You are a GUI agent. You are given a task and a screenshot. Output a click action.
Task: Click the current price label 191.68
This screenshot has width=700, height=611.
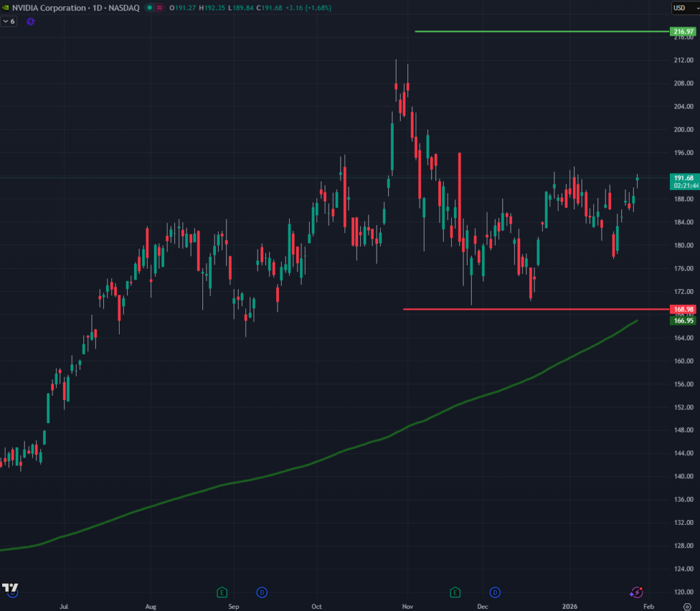[684, 178]
